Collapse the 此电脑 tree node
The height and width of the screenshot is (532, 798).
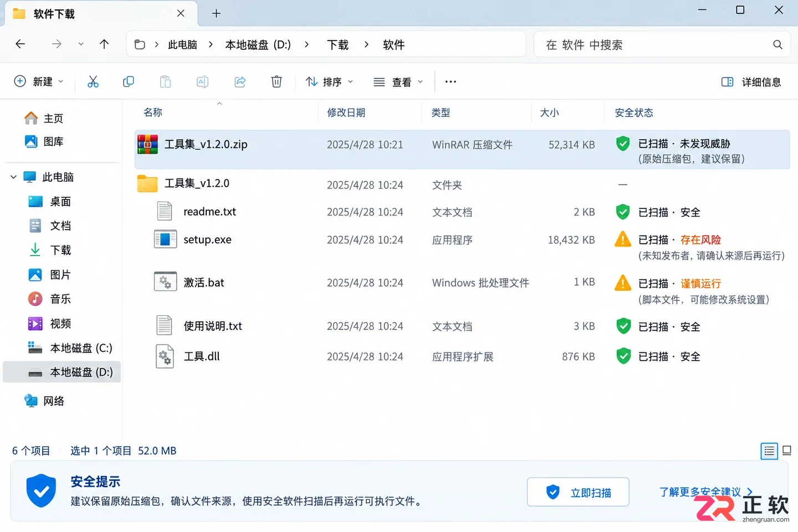pyautogui.click(x=13, y=177)
